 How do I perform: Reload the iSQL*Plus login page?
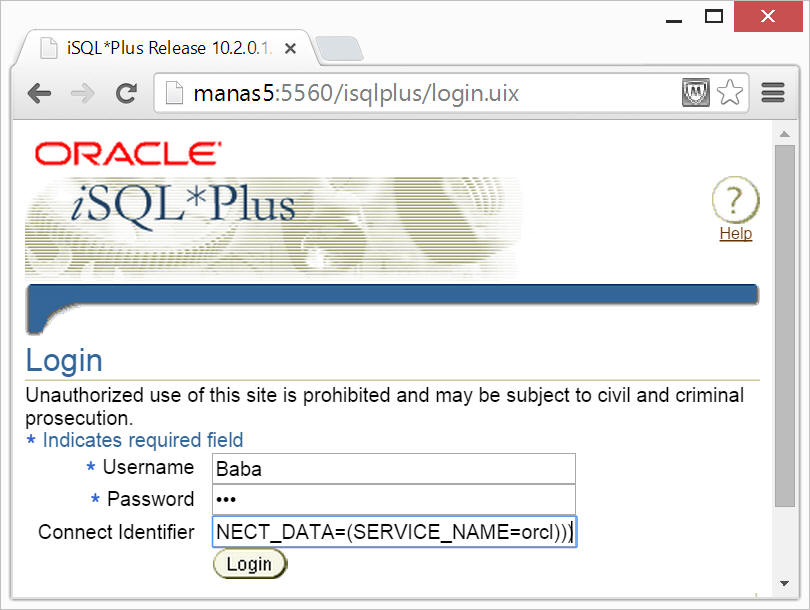[126, 94]
